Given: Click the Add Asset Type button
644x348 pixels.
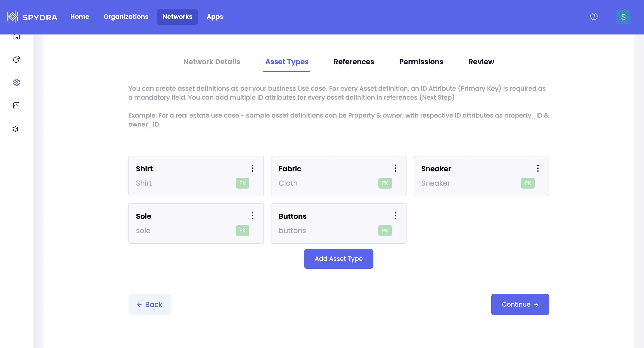Looking at the screenshot, I should point(339,259).
